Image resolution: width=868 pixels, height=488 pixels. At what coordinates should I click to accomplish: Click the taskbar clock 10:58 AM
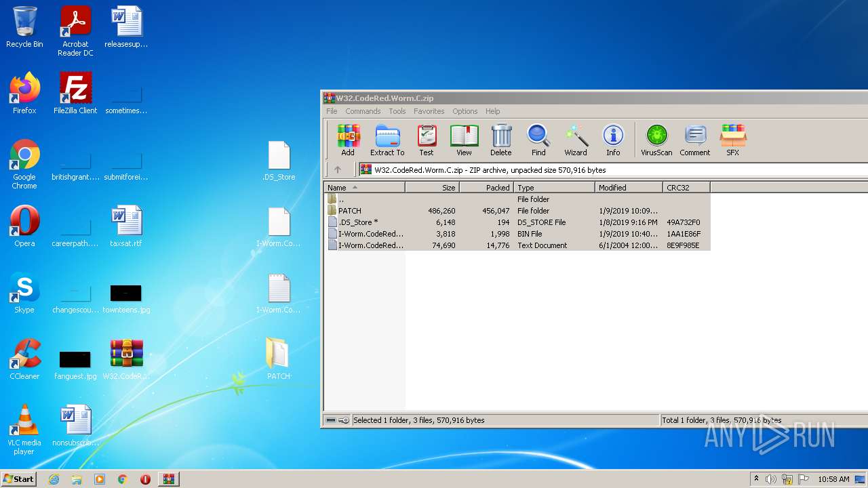833,479
